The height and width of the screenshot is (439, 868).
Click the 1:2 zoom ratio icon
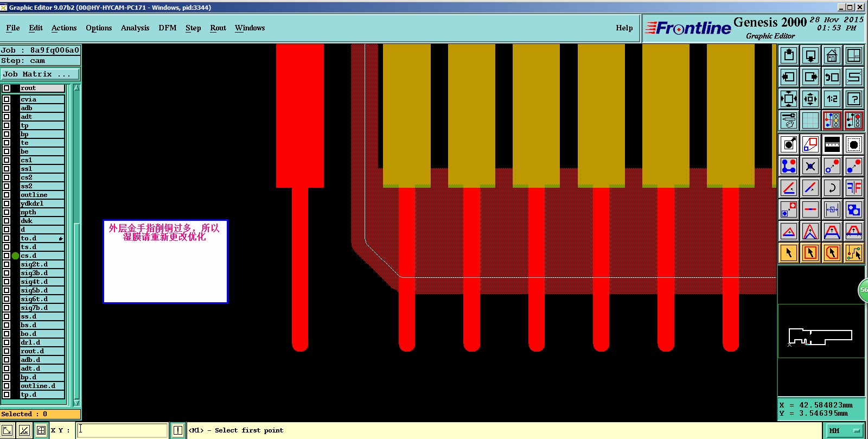(x=832, y=99)
